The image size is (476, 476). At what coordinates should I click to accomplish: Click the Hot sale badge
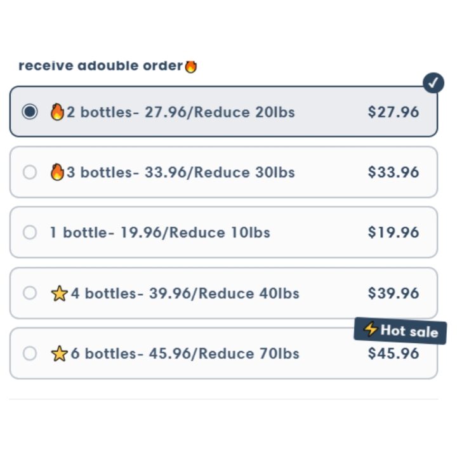[400, 331]
